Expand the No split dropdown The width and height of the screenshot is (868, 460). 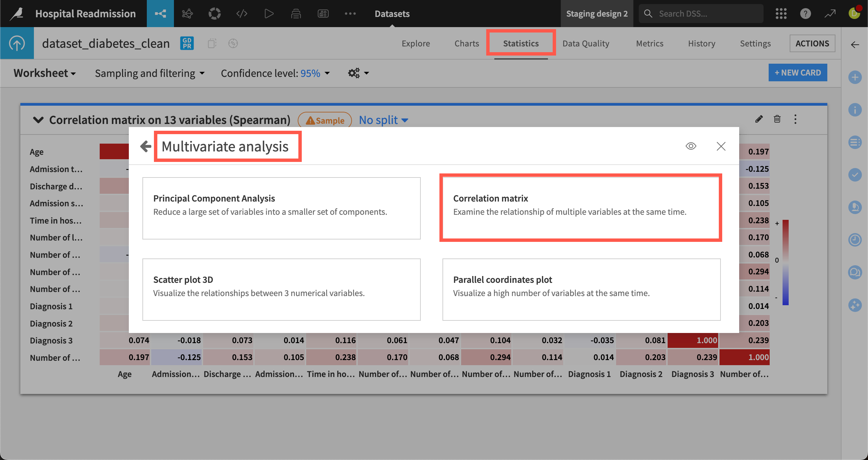(x=383, y=120)
